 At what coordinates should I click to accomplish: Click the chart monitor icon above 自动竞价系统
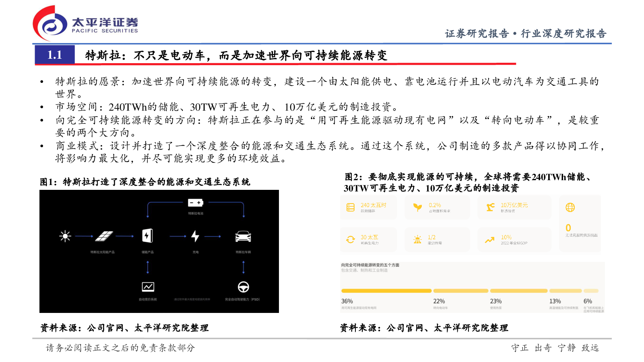(x=148, y=287)
